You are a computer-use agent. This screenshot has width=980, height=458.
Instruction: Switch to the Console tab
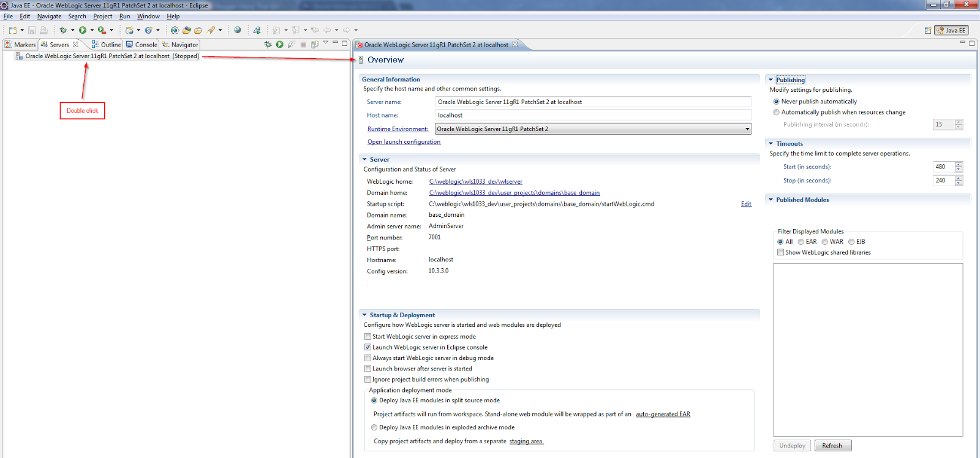pyautogui.click(x=141, y=45)
